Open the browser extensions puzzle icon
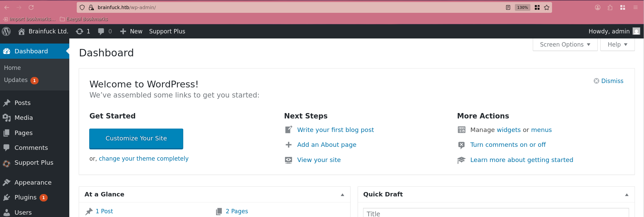This screenshot has width=644, height=217. [x=610, y=7]
